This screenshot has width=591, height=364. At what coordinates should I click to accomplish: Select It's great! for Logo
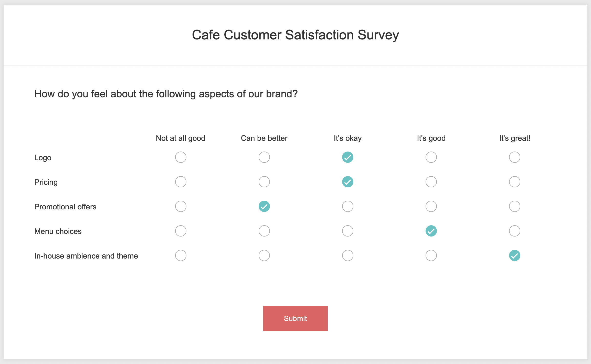point(515,157)
